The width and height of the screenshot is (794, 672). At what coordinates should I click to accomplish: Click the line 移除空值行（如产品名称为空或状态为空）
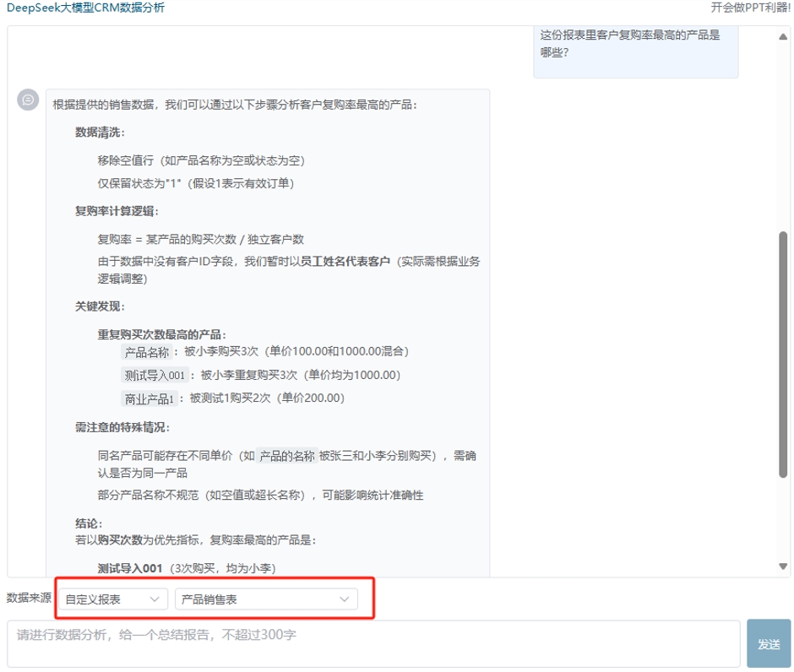point(201,161)
